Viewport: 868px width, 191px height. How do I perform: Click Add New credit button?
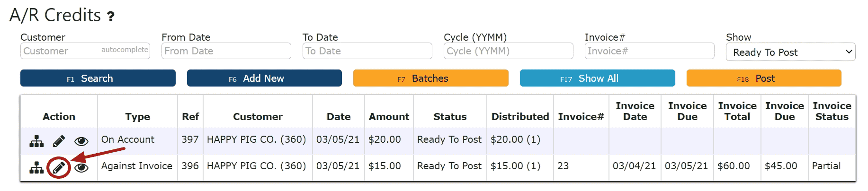pyautogui.click(x=264, y=78)
